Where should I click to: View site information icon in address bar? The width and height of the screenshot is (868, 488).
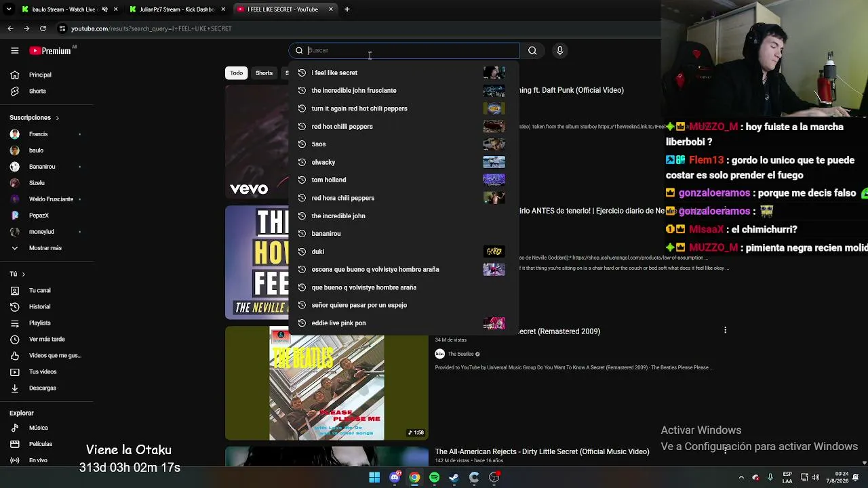point(62,28)
